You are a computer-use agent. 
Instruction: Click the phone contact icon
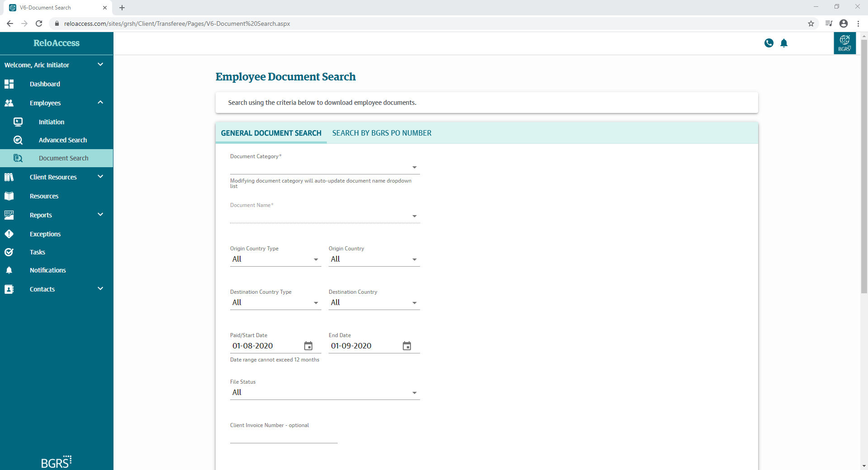(x=769, y=43)
